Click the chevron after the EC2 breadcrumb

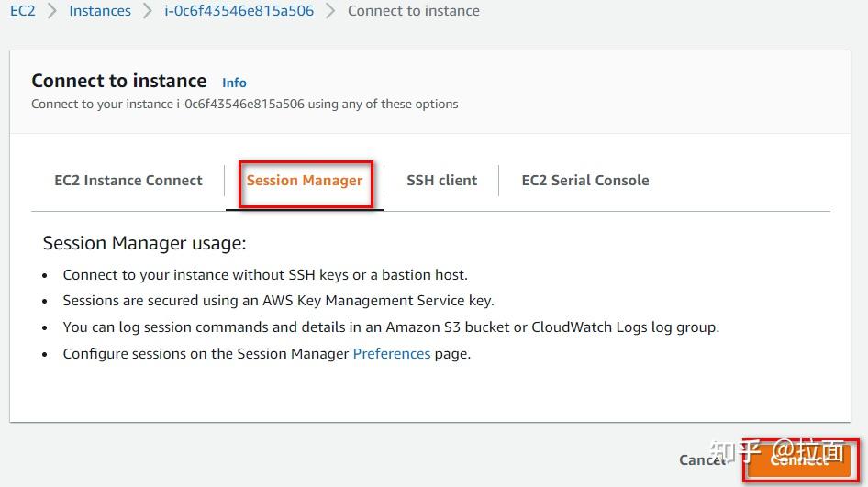(x=51, y=11)
